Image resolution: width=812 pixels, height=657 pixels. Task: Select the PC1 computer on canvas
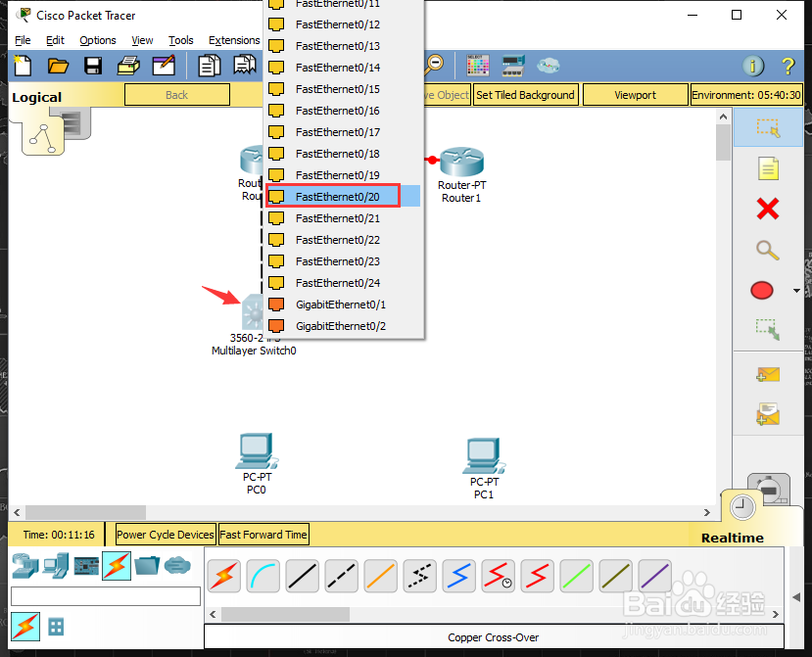click(x=484, y=455)
